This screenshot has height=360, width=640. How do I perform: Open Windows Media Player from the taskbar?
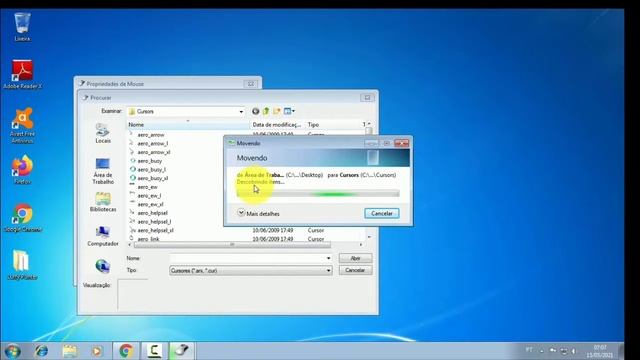pos(97,351)
